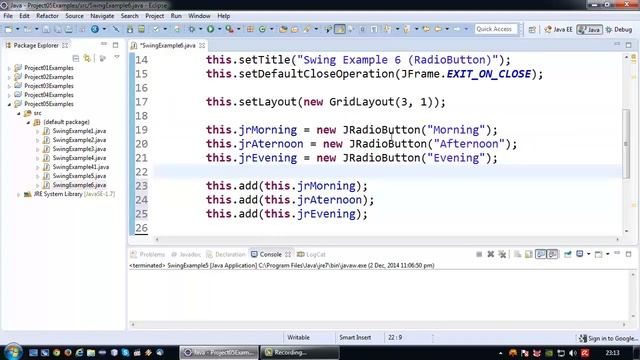The width and height of the screenshot is (640, 360).
Task: Click the Open Perspective icon
Action: click(532, 29)
